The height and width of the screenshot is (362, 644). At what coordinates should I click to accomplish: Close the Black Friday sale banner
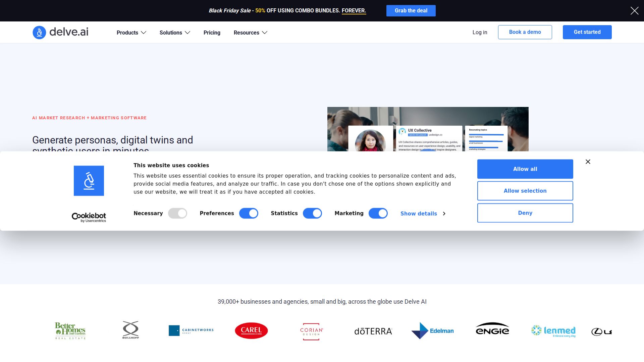[x=634, y=11]
